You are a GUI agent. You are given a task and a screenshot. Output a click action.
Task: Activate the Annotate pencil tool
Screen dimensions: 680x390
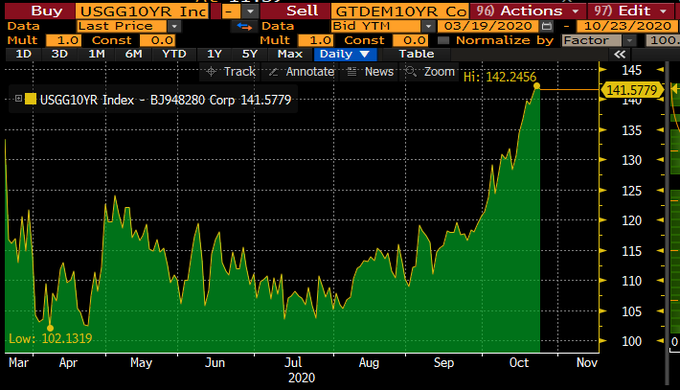301,72
